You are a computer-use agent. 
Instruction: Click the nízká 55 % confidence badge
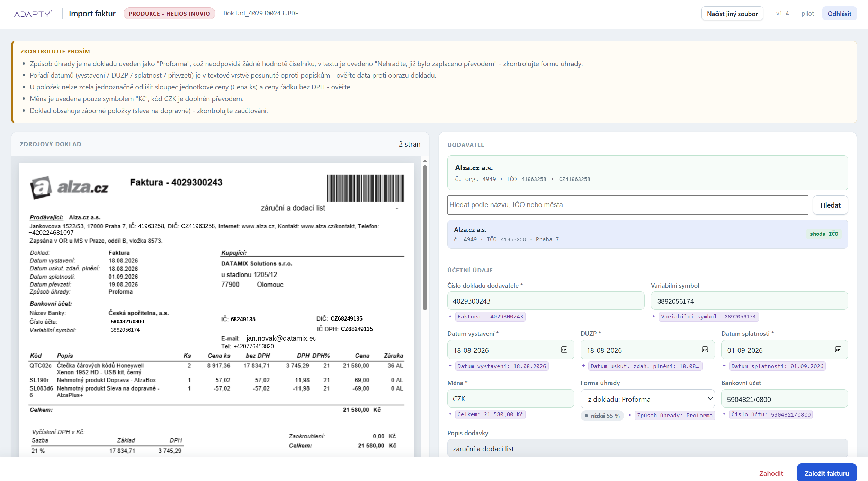[602, 416]
